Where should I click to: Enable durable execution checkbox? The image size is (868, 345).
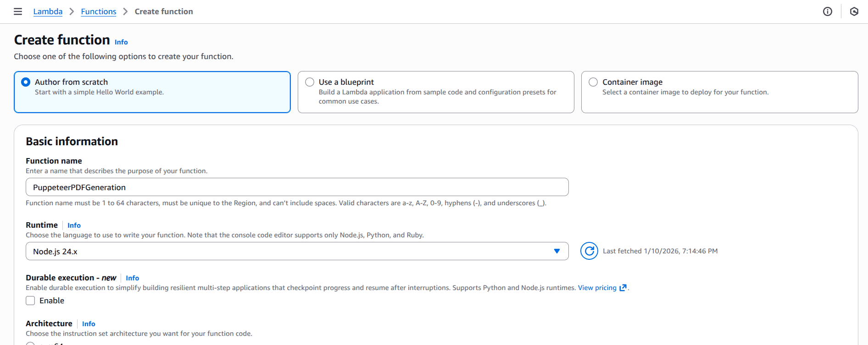[30, 301]
